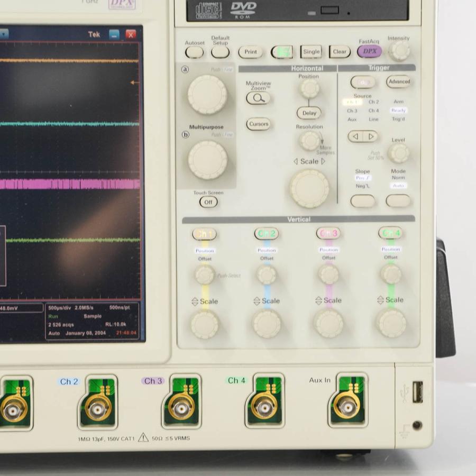This screenshot has height=476, width=476.
Task: Close the Tek scope application window
Action: [131, 34]
